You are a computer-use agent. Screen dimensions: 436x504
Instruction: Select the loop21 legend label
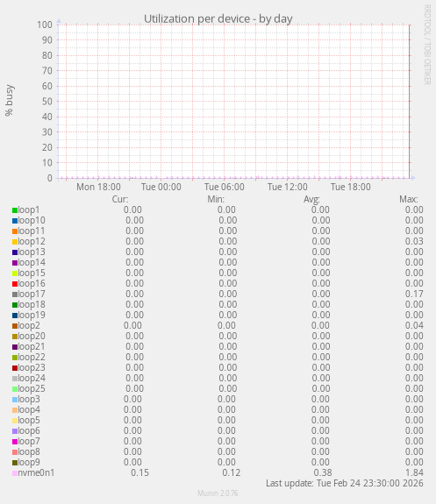pyautogui.click(x=32, y=346)
